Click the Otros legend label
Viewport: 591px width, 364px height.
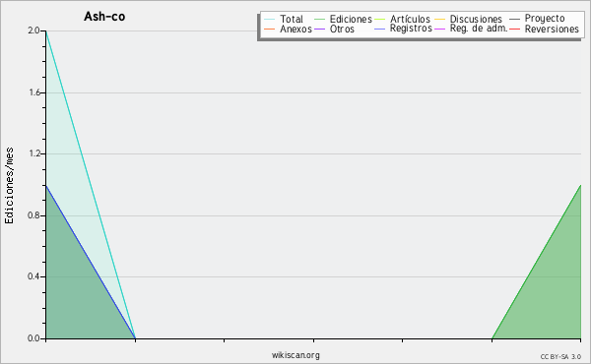342,29
